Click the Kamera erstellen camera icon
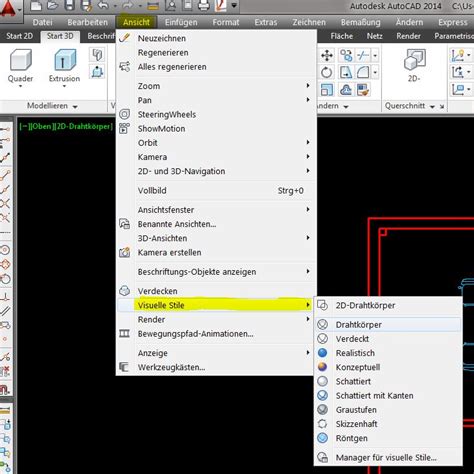Screen dimensions: 474x474 pos(125,252)
